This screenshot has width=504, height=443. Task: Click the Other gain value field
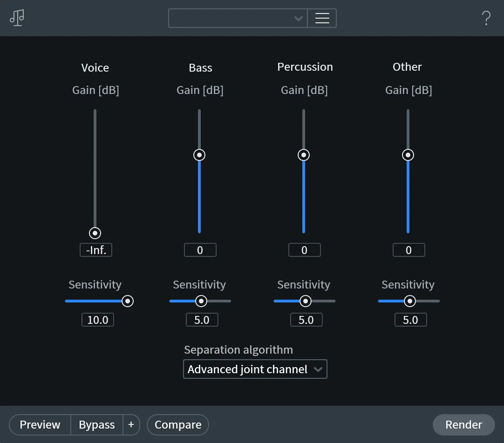(x=409, y=250)
